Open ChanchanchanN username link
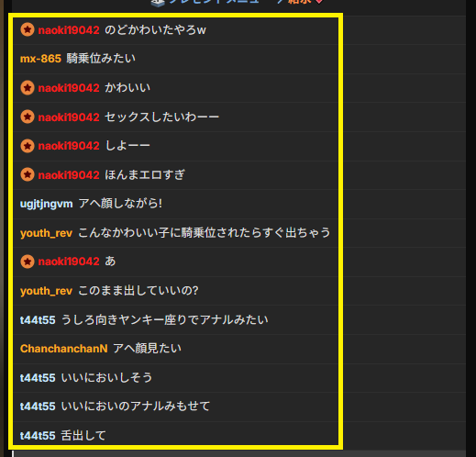The image size is (476, 457). click(63, 349)
